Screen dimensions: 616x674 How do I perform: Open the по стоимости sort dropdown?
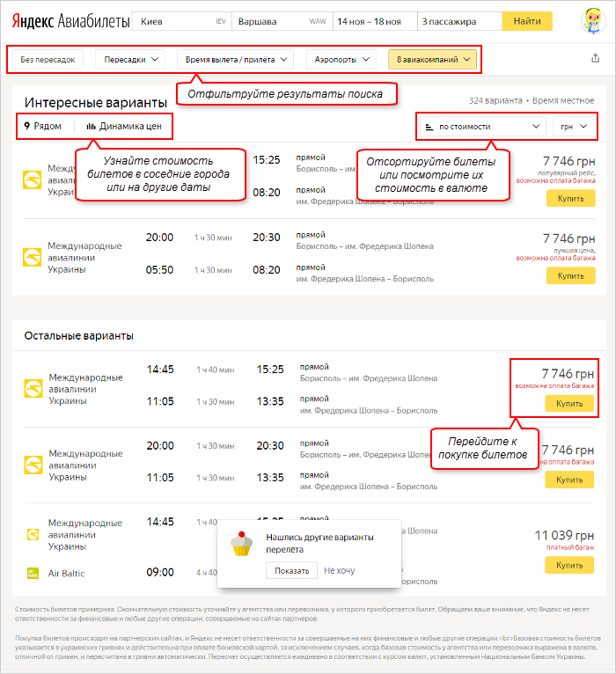point(482,127)
